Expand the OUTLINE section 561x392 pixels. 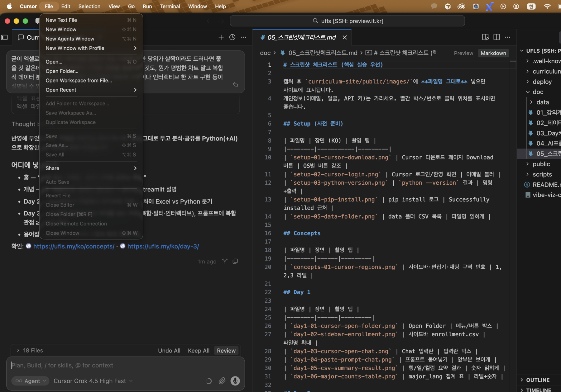tap(538, 380)
